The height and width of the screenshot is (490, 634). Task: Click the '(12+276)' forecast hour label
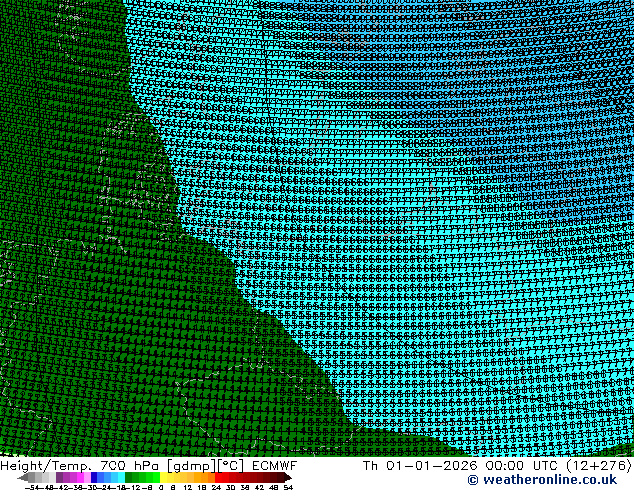[x=598, y=466]
